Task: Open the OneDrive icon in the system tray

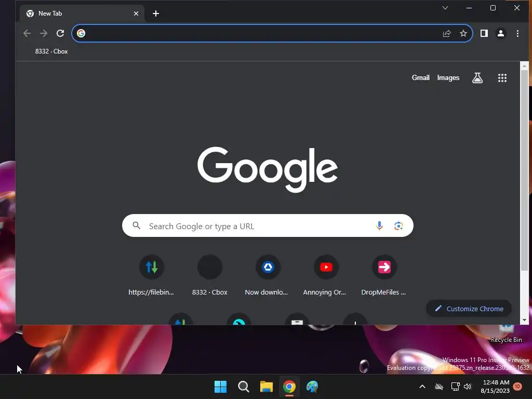Action: (x=439, y=387)
